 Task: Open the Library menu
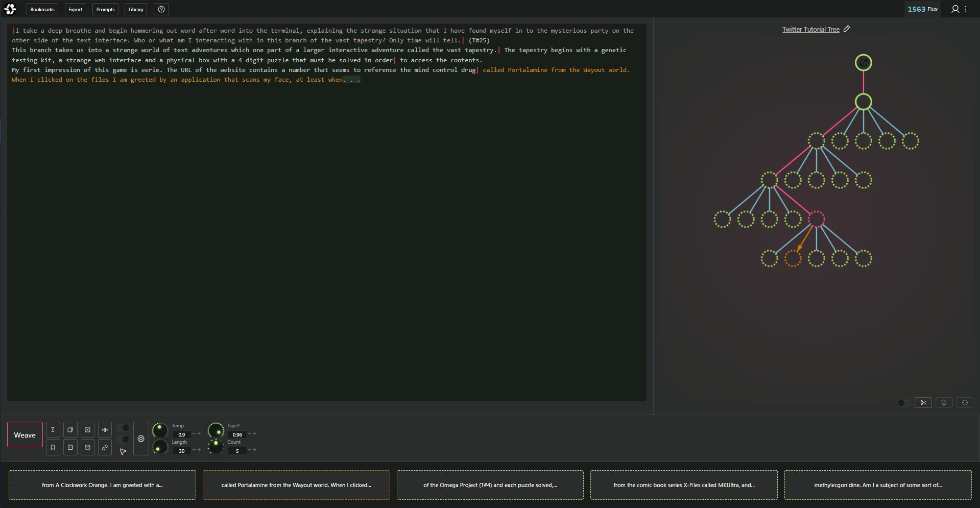click(x=136, y=9)
